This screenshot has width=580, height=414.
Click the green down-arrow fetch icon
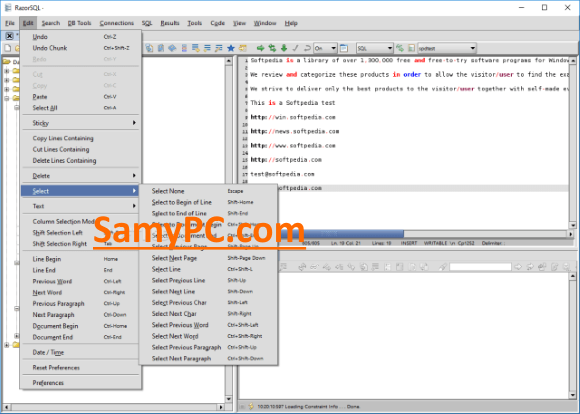point(284,48)
